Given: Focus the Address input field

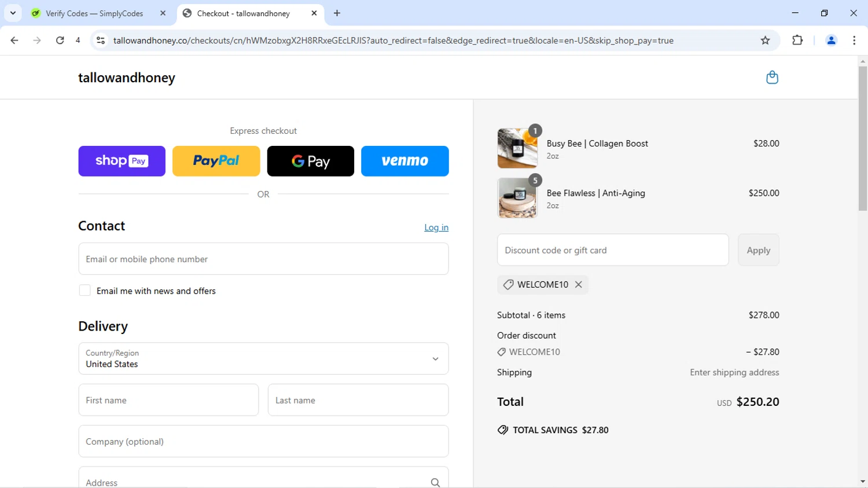Looking at the screenshot, I should click(263, 478).
